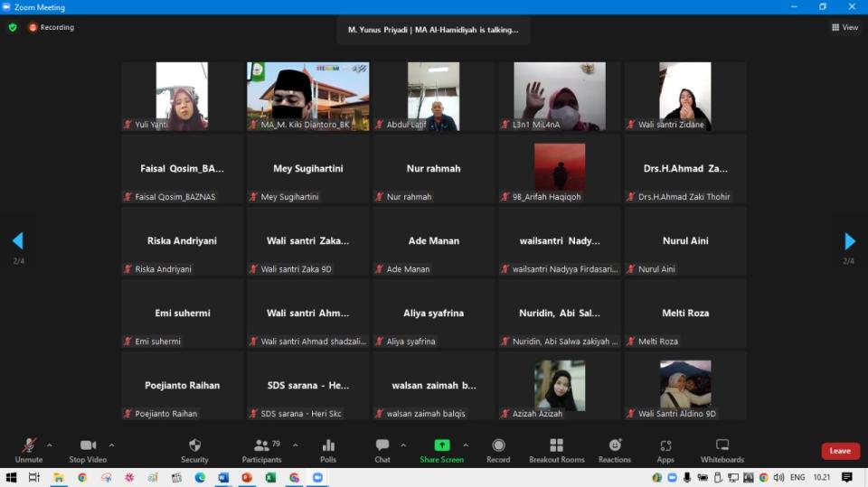Screen dimensions: 868x487
Task: Go to next gallery page with right arrow
Action: click(x=849, y=241)
